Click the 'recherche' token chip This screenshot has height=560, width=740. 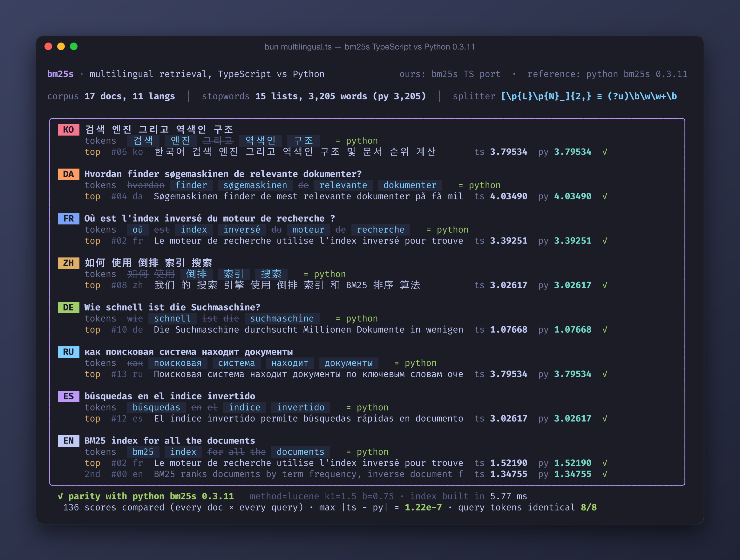(x=381, y=230)
